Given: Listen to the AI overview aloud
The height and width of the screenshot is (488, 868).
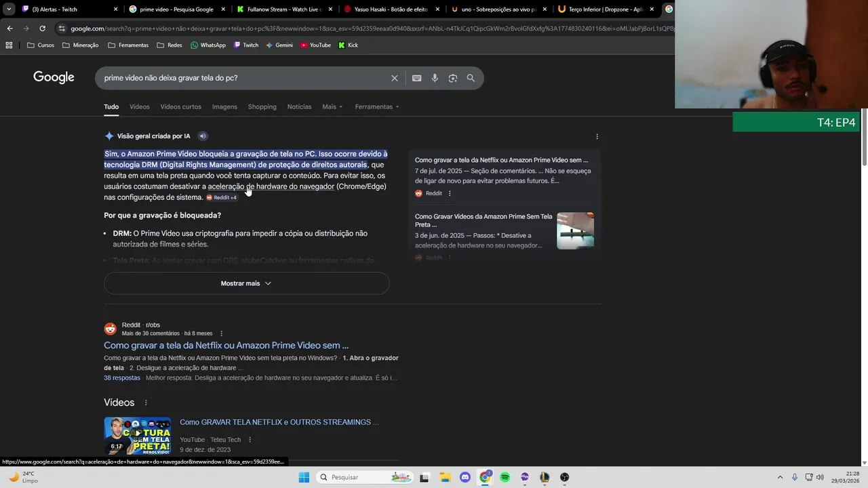Looking at the screenshot, I should click(x=202, y=136).
